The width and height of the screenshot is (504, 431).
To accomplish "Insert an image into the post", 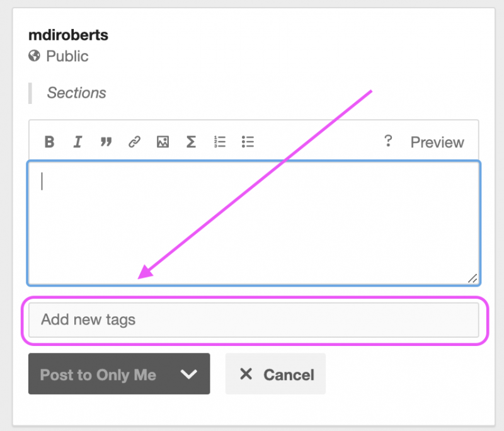I will 163,142.
